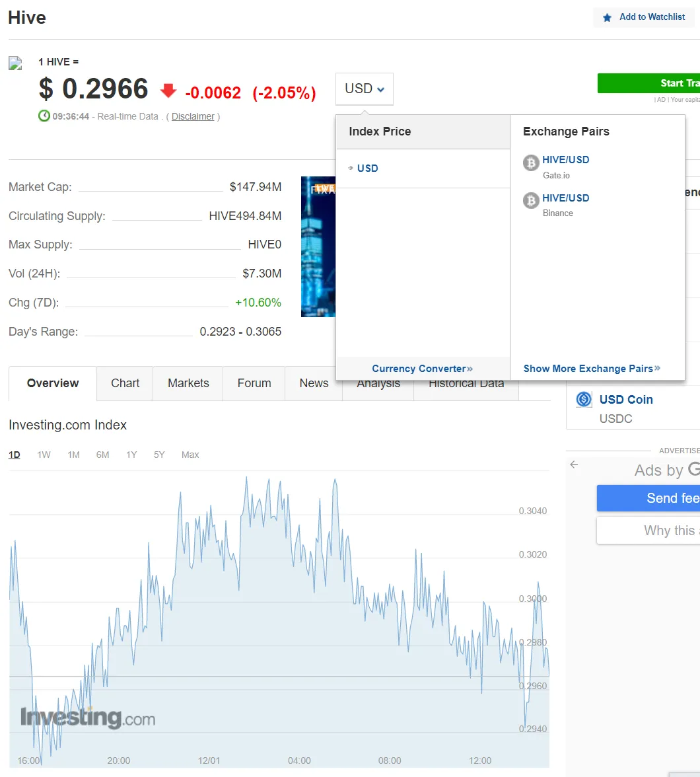Open the Historical Data tab

(x=466, y=390)
